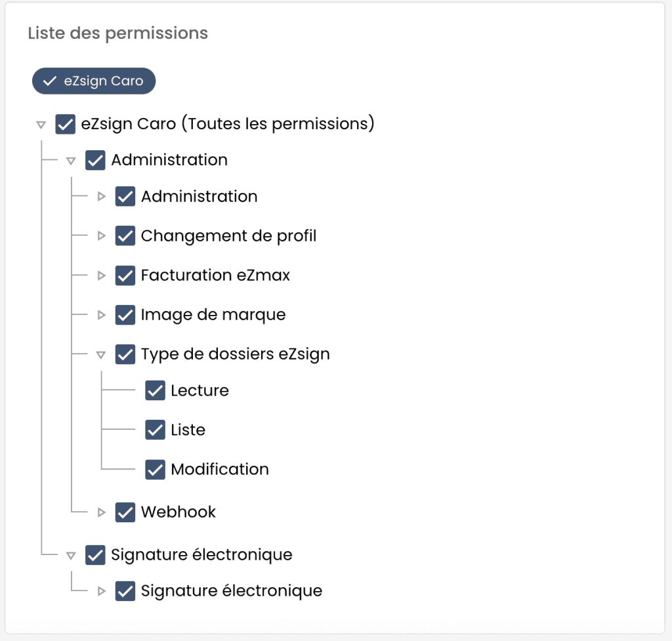Image resolution: width=672 pixels, height=641 pixels.
Task: Uncheck eZsign Caro (Toutes les permissions)
Action: click(x=65, y=124)
